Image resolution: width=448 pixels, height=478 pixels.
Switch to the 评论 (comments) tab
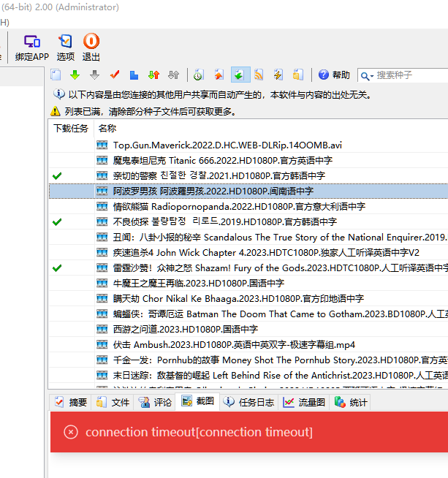(155, 402)
